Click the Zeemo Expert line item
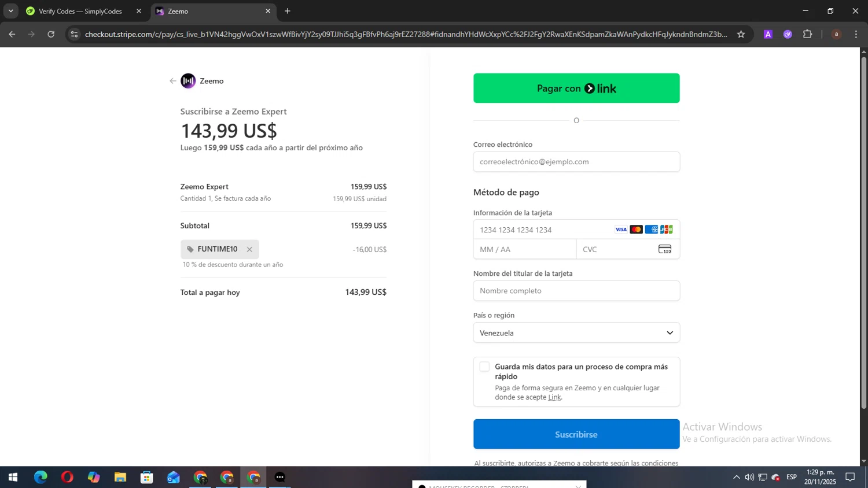 [x=283, y=193]
